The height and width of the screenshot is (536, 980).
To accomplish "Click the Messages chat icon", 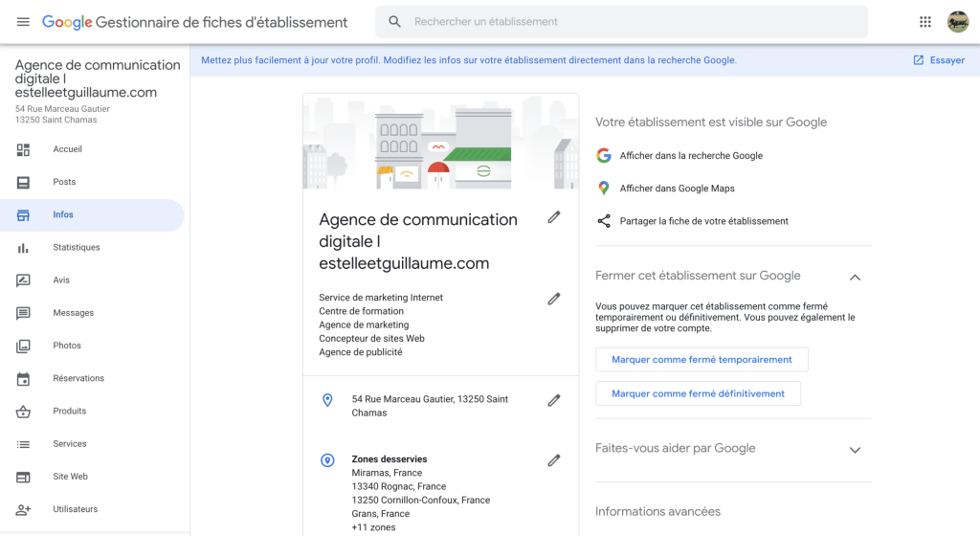I will tap(23, 313).
